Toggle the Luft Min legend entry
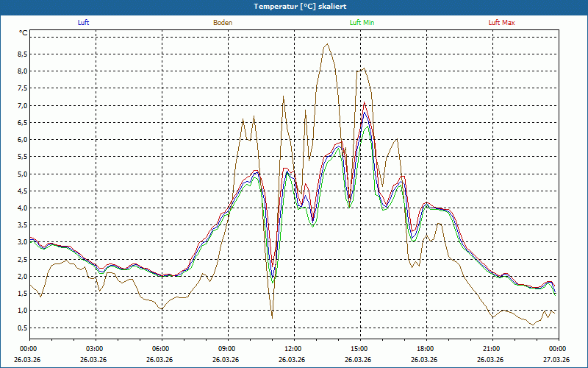Image resolution: width=588 pixels, height=368 pixels. coord(361,23)
